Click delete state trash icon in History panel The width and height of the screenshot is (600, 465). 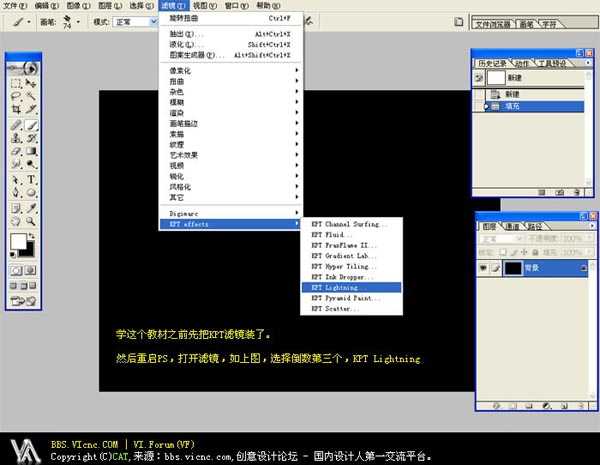coord(577,192)
